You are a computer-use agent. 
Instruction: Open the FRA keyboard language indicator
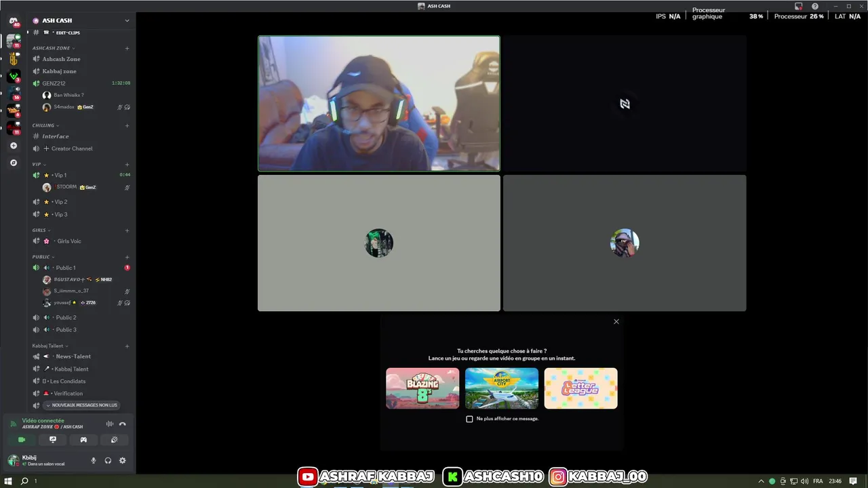pos(818,481)
